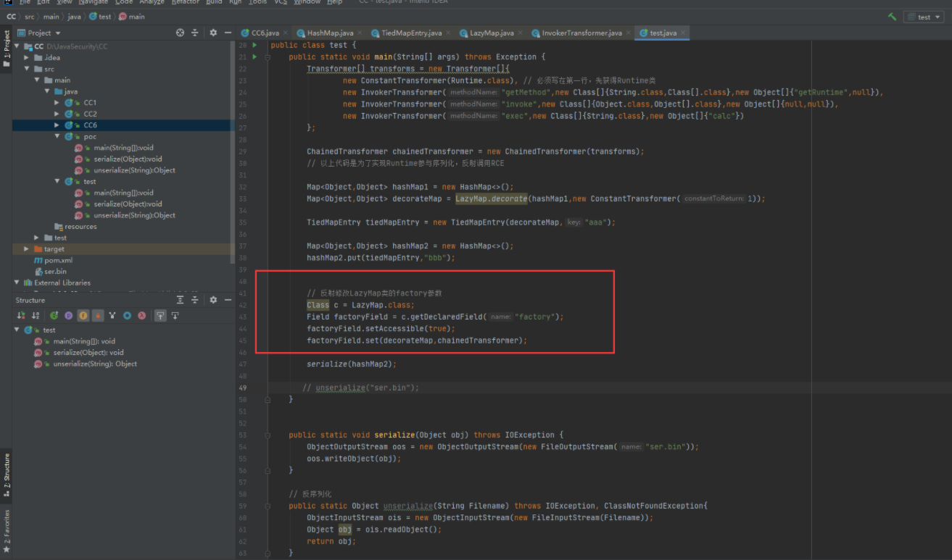This screenshot has height=560, width=952.
Task: Expand the CC2 class node
Action: coord(57,114)
